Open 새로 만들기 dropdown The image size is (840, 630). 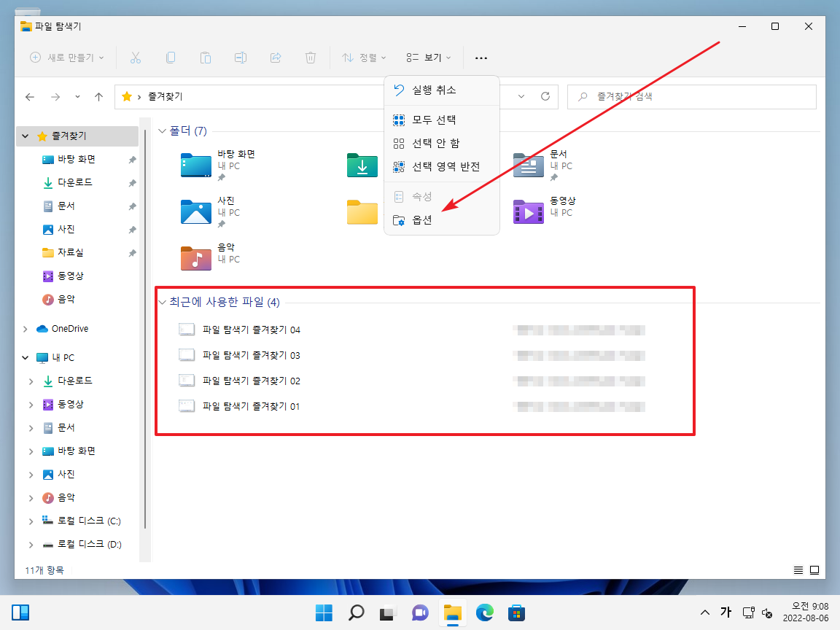point(66,58)
